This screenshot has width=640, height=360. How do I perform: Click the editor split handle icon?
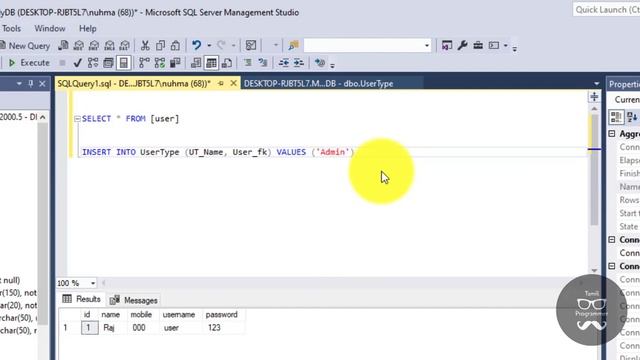tap(594, 97)
